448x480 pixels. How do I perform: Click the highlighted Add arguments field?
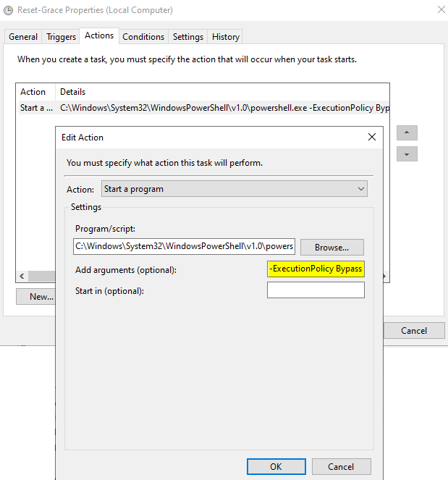point(316,269)
